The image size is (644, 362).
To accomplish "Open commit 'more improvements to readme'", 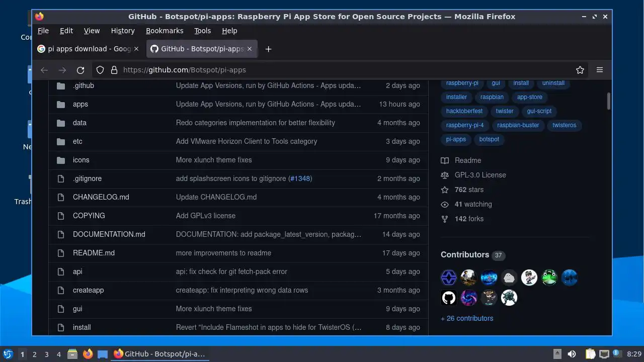I will 223,253.
